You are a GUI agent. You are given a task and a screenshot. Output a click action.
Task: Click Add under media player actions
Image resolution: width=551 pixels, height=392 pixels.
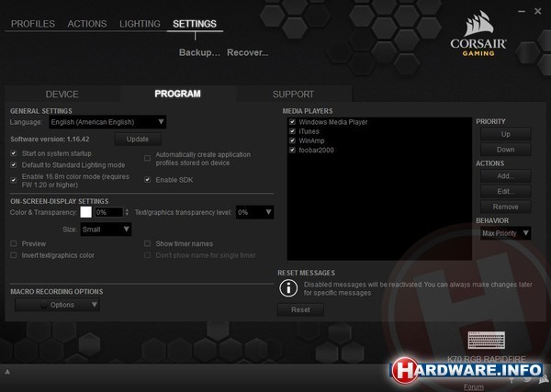pos(505,175)
